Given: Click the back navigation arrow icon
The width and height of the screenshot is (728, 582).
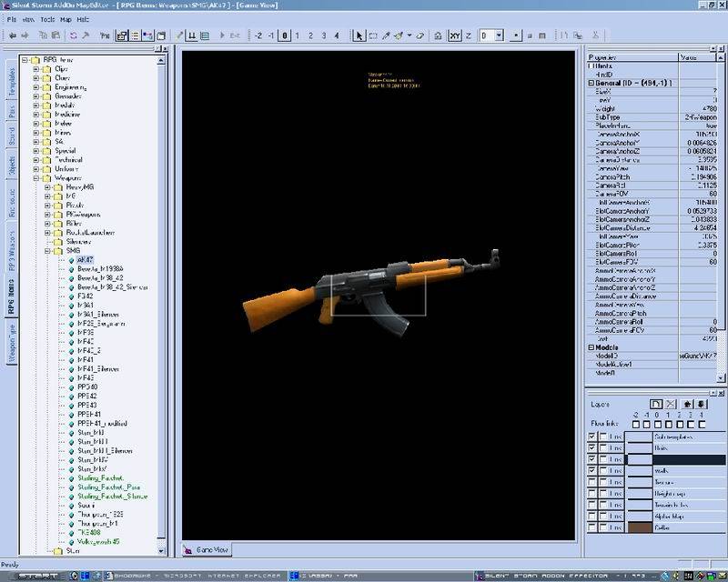Looking at the screenshot, I should click(13, 35).
